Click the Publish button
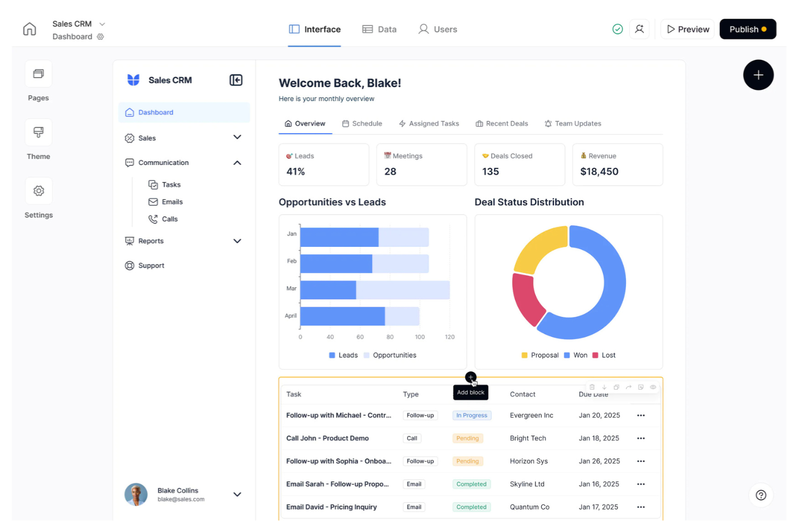Image resolution: width=798 pixels, height=532 pixels. (748, 29)
